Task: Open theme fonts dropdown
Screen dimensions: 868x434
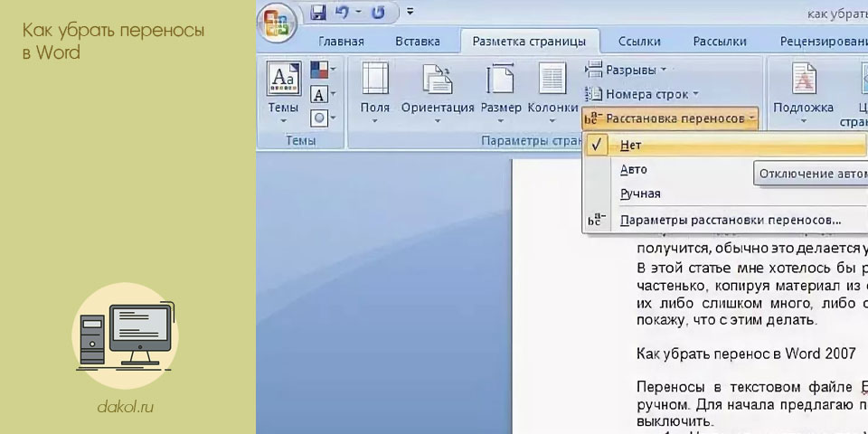Action: pos(323,94)
